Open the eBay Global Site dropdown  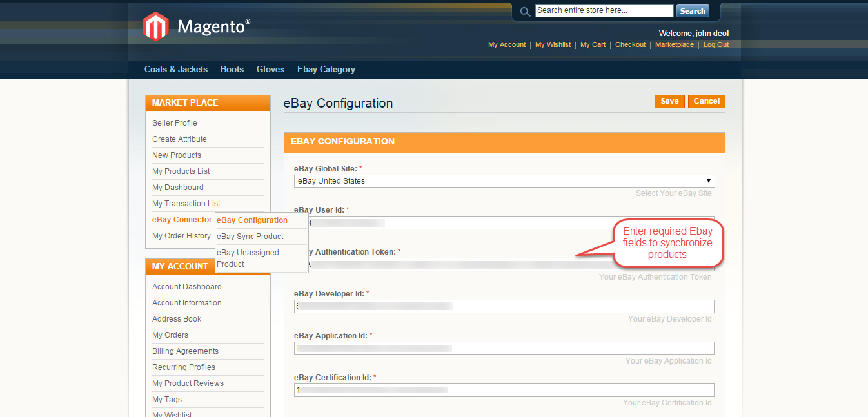[x=504, y=181]
